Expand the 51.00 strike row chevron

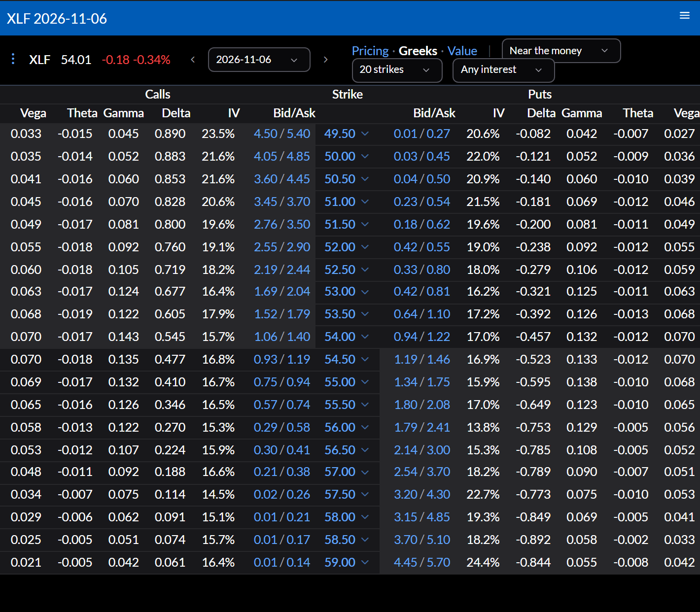click(x=365, y=202)
